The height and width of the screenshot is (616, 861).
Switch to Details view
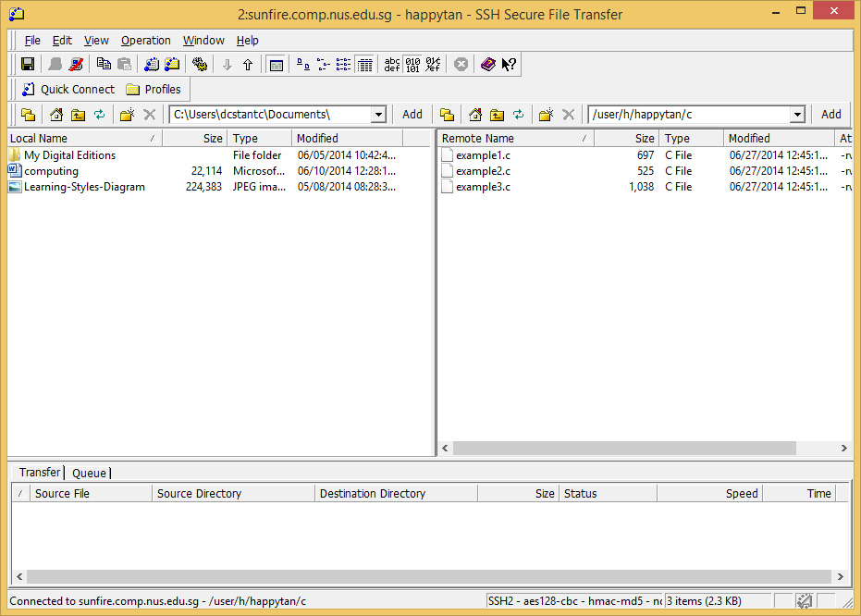(x=365, y=64)
